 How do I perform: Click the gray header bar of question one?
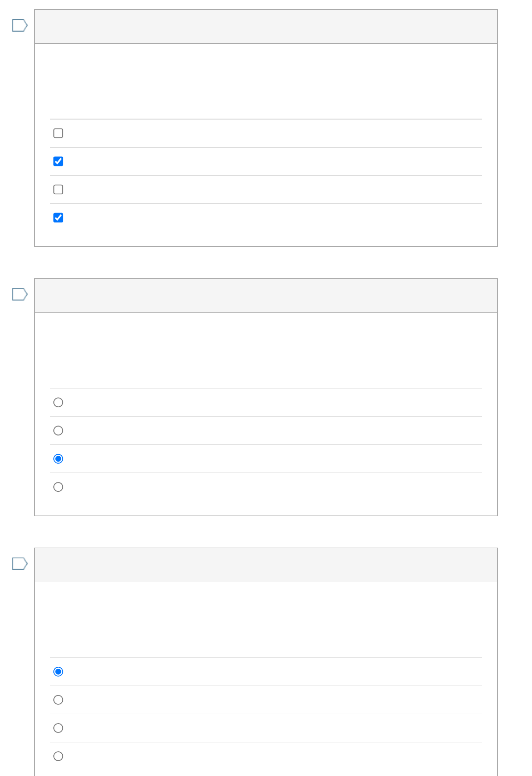point(266,27)
